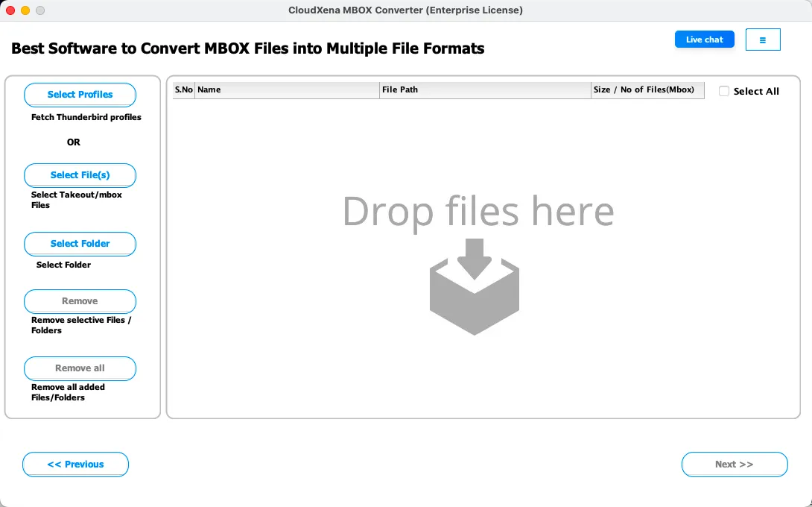Image resolution: width=812 pixels, height=507 pixels.
Task: Click the gray maximize window button
Action: [40, 10]
